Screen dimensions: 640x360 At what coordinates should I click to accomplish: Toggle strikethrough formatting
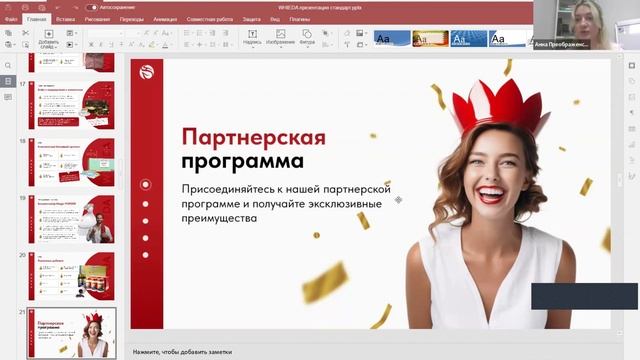[121, 45]
